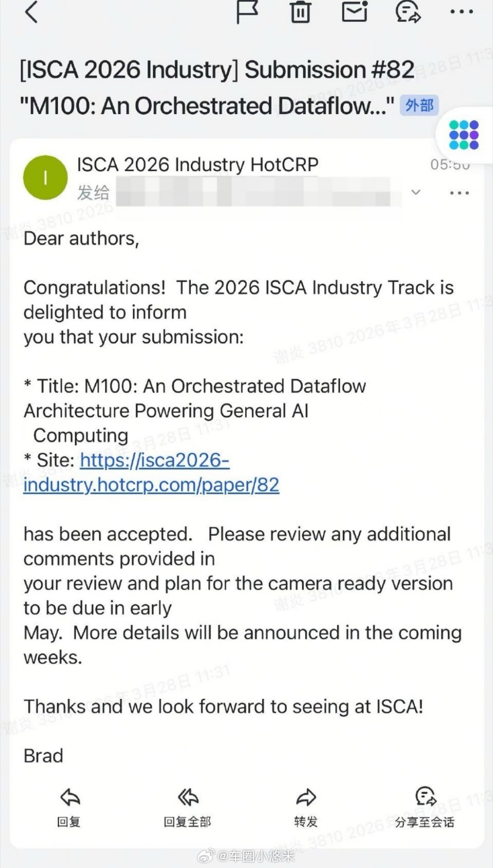Tap the sender avatar for ISCA 2026 HotCRP
The height and width of the screenshot is (868, 493).
[x=46, y=177]
